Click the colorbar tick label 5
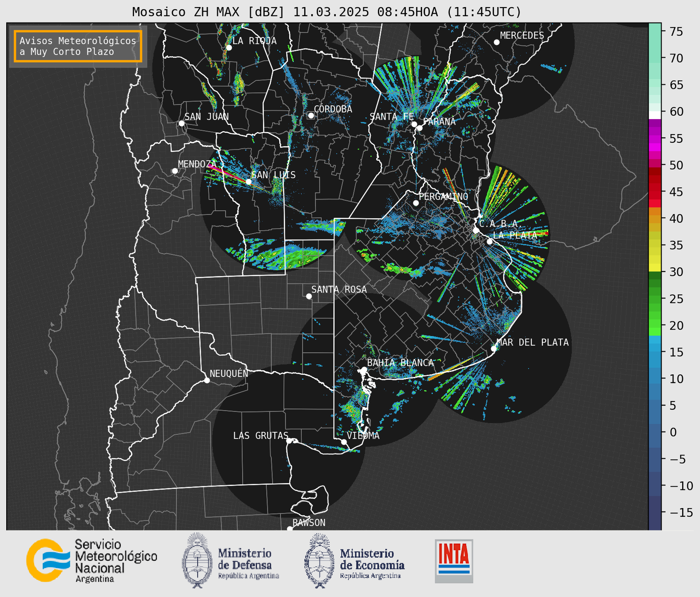Screen dimensions: 700x597 673,405
